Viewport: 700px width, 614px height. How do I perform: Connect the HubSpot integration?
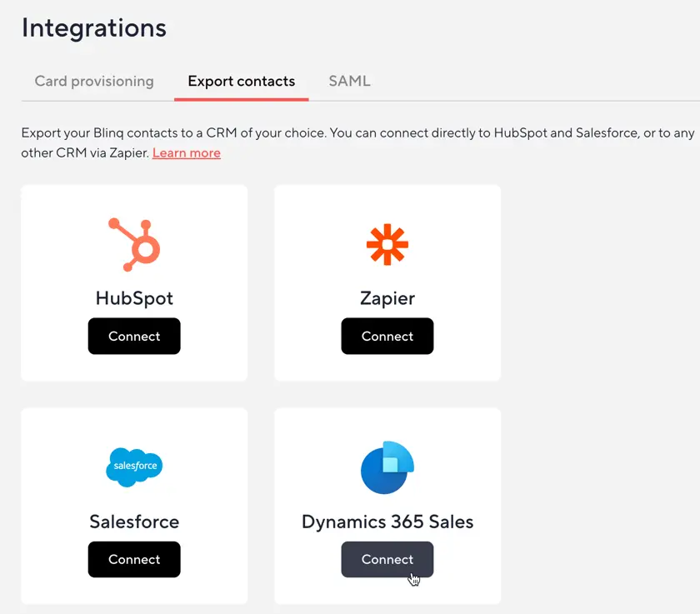click(x=134, y=336)
